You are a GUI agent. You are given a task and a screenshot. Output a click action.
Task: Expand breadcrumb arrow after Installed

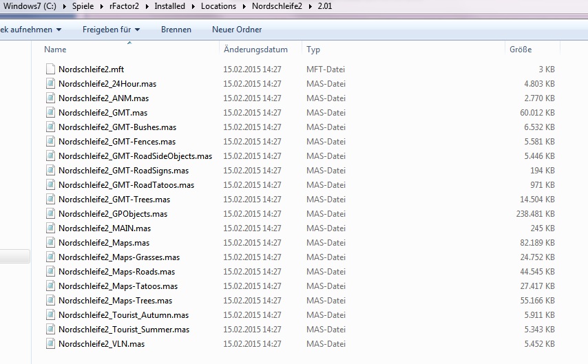(193, 6)
